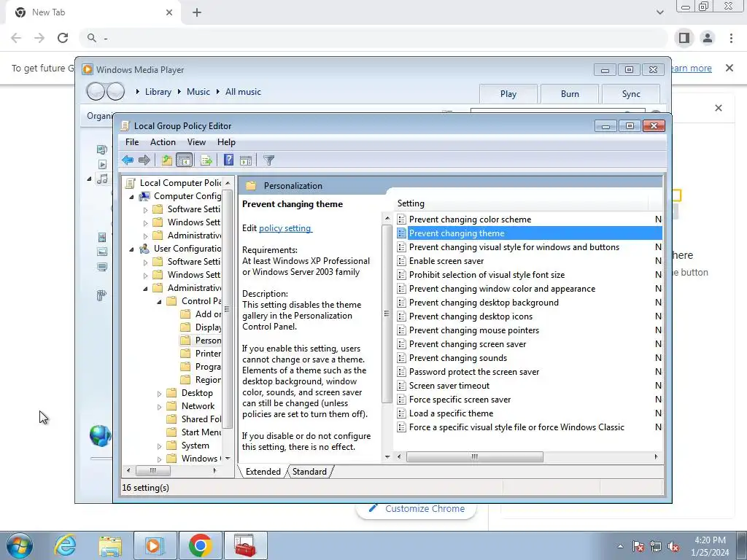This screenshot has width=747, height=560.
Task: Expand Windows Settings under Computer Configuration
Action: coord(145,223)
